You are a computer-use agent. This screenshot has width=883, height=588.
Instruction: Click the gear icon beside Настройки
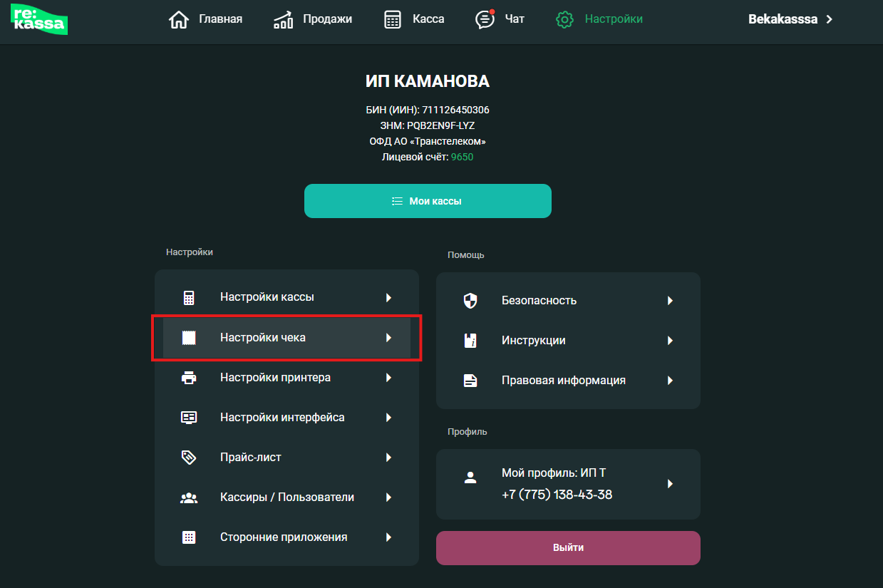[x=564, y=19]
